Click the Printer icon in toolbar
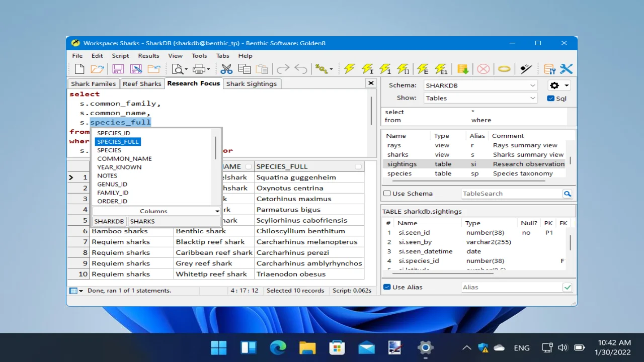This screenshot has width=644, height=362. pos(199,69)
